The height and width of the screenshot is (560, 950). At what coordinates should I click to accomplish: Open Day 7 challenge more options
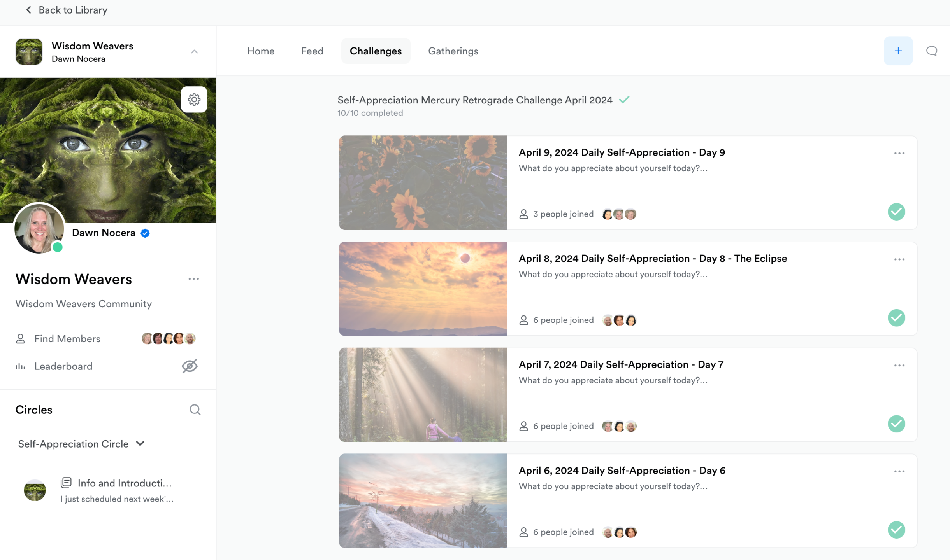click(x=899, y=365)
